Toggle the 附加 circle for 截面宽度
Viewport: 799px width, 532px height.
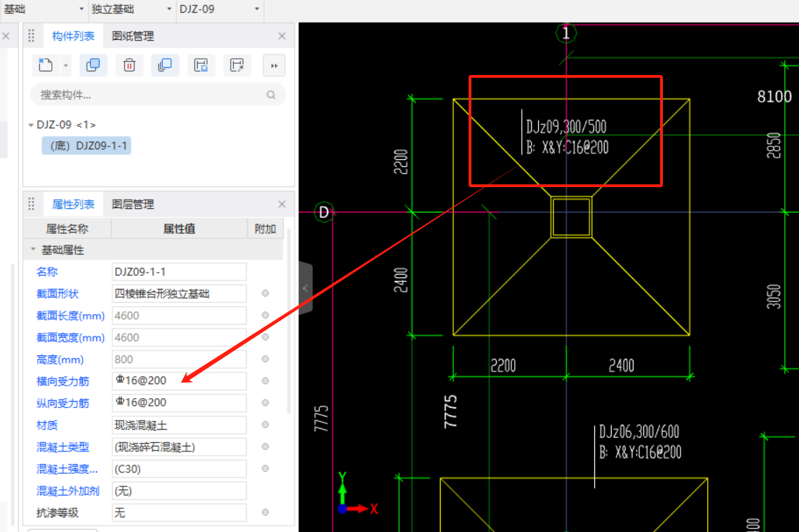265,337
